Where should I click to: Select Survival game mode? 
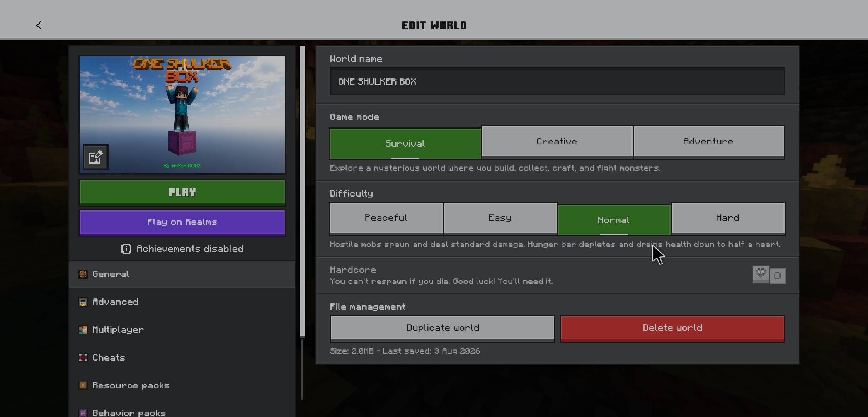pos(405,144)
